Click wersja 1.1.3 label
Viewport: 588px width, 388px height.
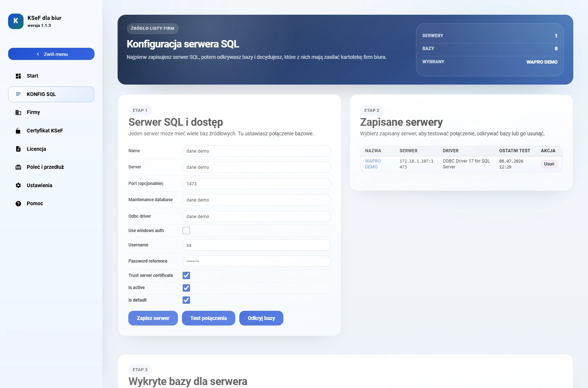(39, 26)
